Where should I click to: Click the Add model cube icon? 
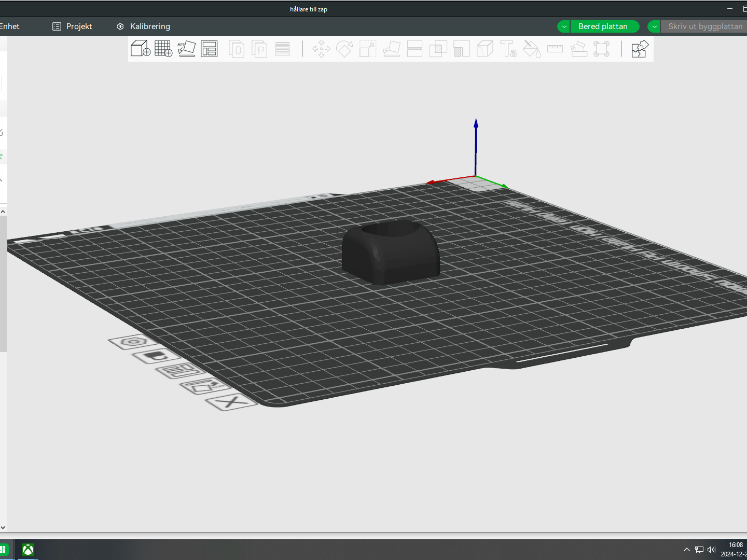click(x=141, y=49)
